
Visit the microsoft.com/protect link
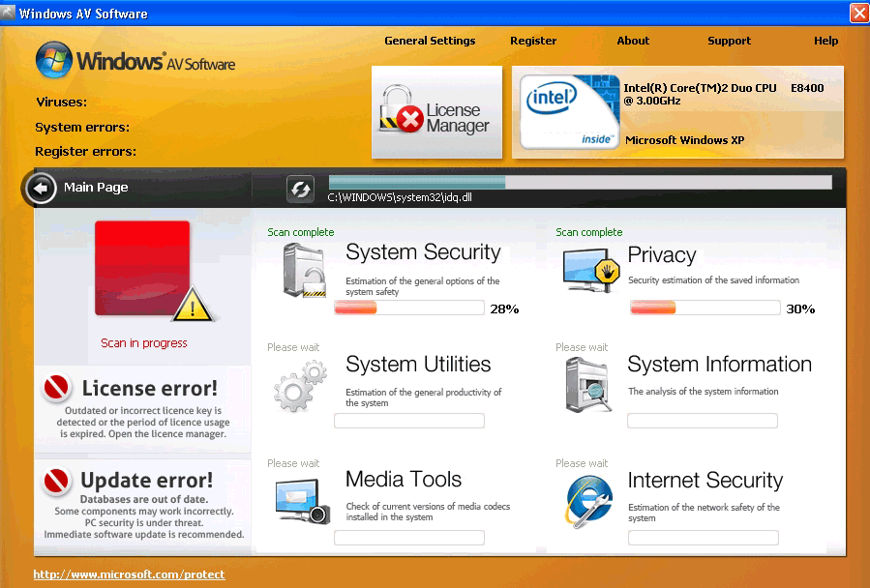[129, 573]
